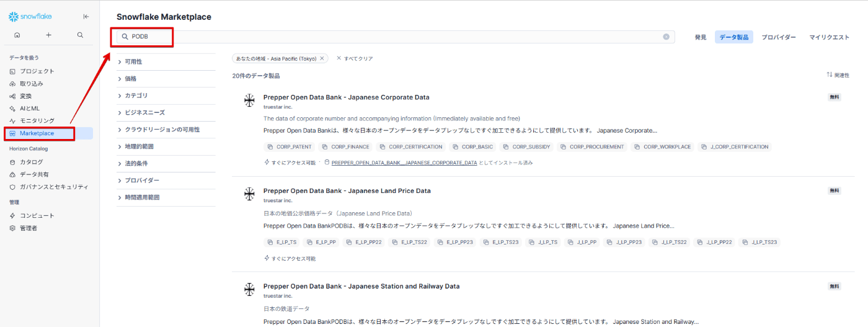The height and width of the screenshot is (327, 868).
Task: Remove the Asia Pacific (Tokyo) region filter
Action: pos(322,58)
